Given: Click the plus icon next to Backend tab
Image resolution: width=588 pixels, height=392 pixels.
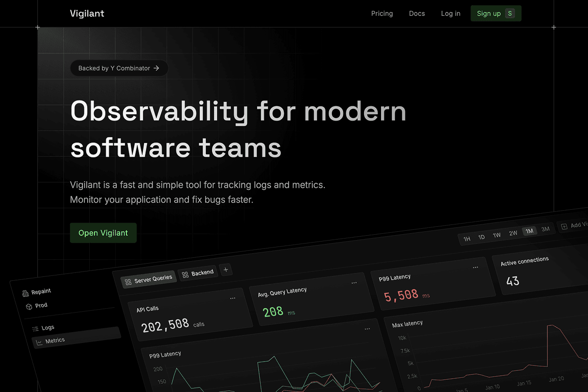Looking at the screenshot, I should click(225, 269).
